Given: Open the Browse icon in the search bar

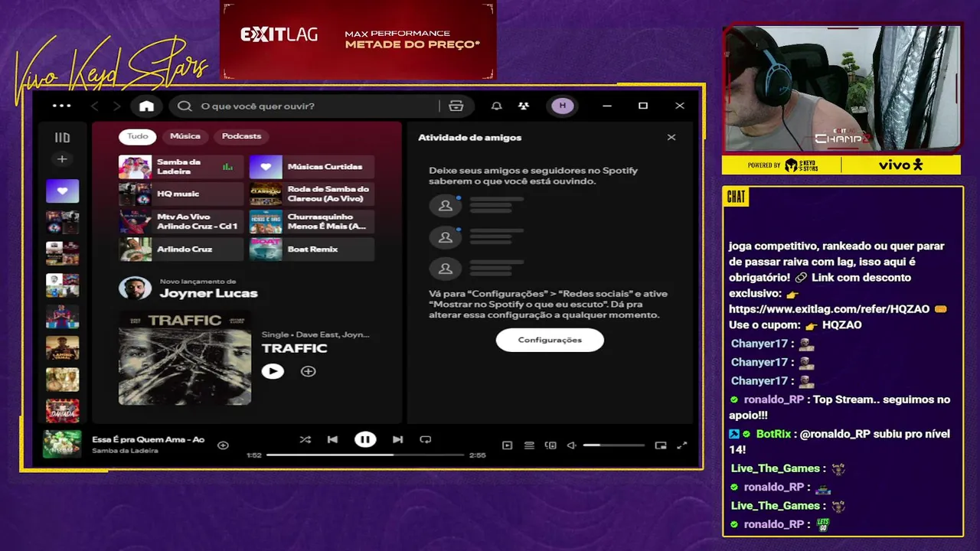Looking at the screenshot, I should pyautogui.click(x=456, y=106).
